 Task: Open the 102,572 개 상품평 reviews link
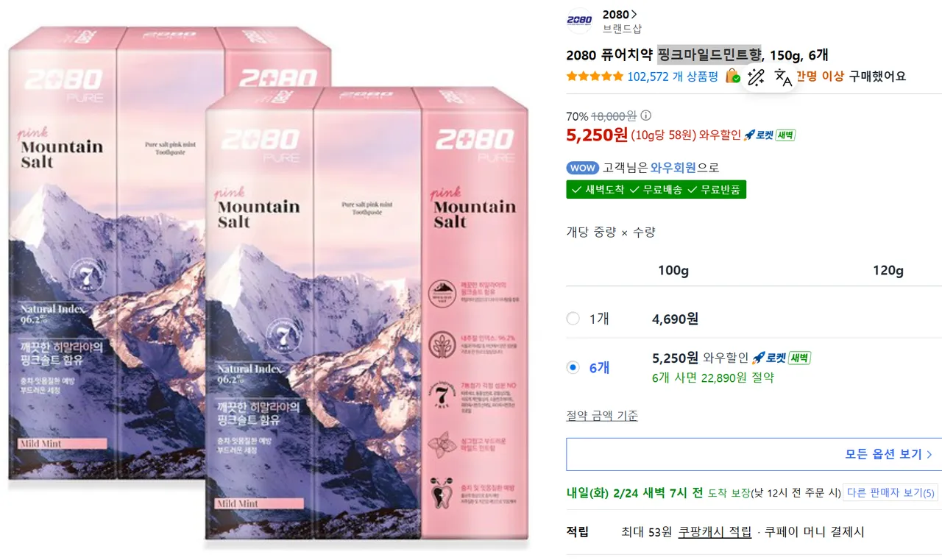tap(673, 76)
